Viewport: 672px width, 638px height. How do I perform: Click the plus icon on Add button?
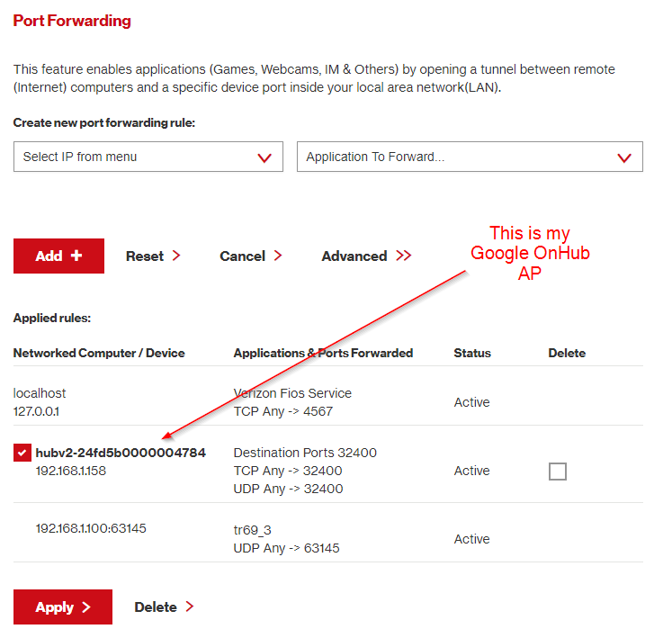tap(76, 256)
